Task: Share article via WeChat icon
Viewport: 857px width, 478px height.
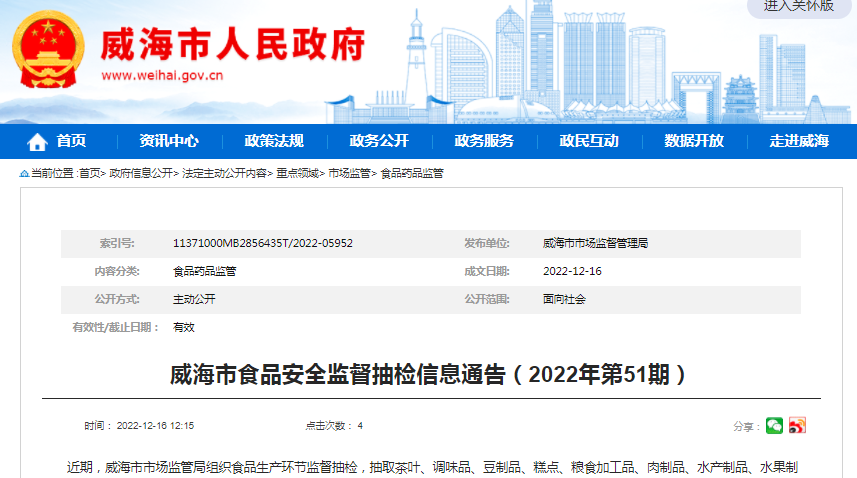Action: coord(774,425)
